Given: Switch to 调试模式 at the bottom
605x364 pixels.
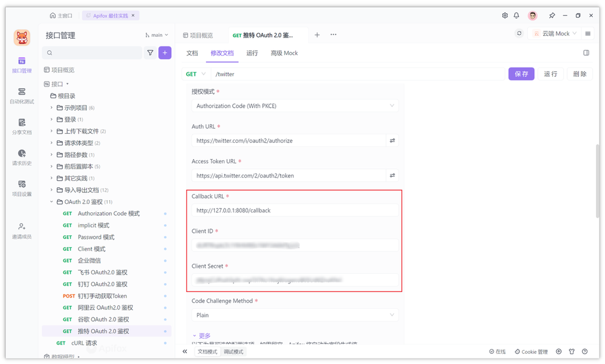Looking at the screenshot, I should [233, 351].
